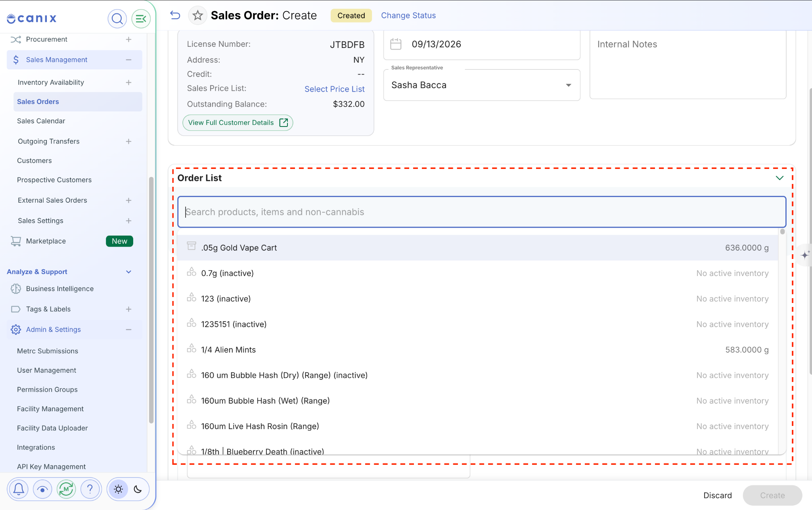Click Select Price List link
The width and height of the screenshot is (812, 510).
click(x=334, y=89)
